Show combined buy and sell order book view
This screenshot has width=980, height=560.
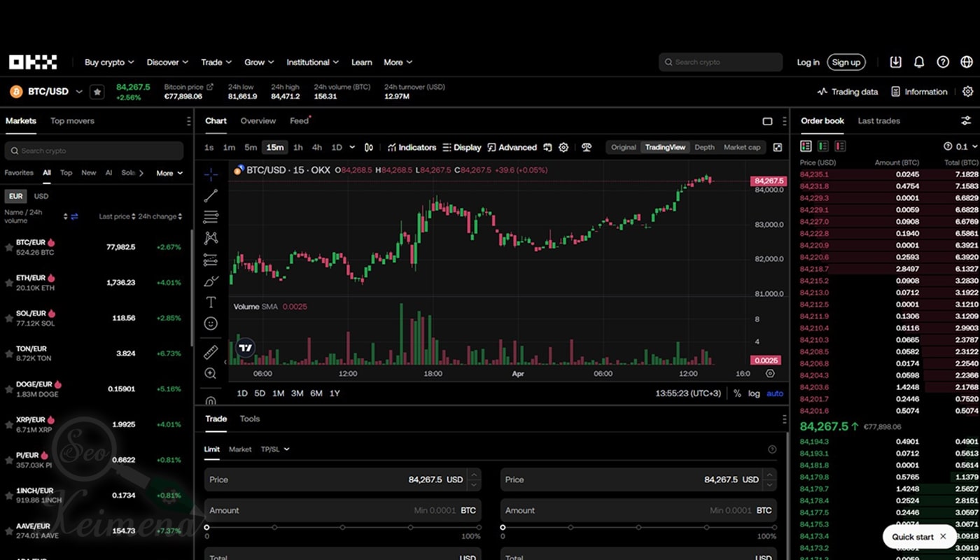coord(806,146)
